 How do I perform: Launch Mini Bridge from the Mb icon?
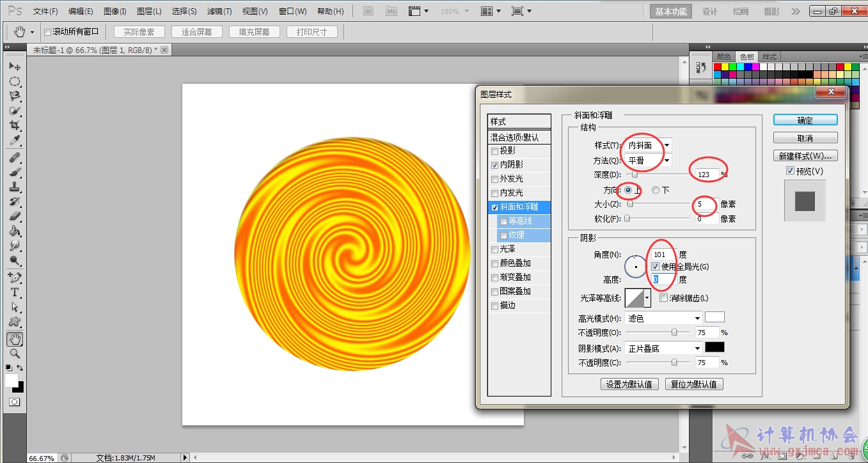pos(391,12)
